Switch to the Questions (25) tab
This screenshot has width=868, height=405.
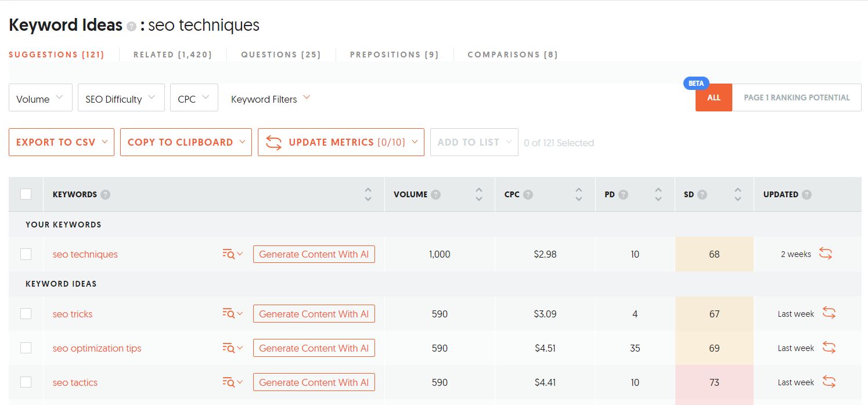[281, 55]
